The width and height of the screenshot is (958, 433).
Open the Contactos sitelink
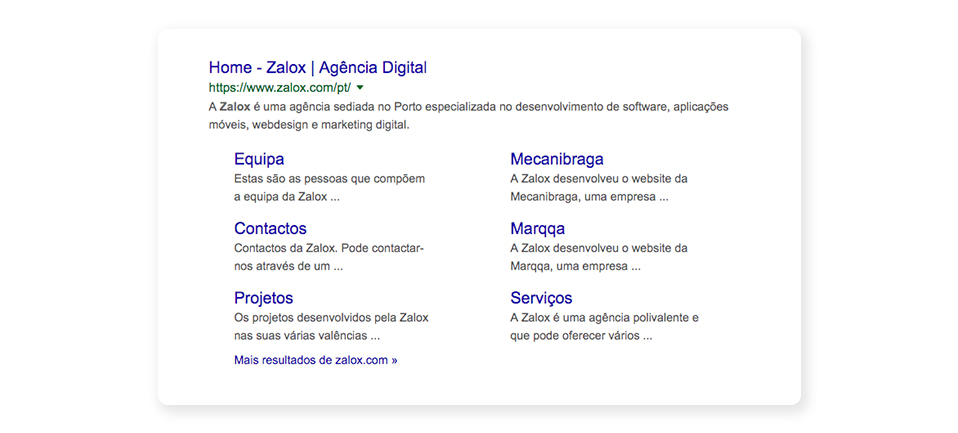point(270,229)
